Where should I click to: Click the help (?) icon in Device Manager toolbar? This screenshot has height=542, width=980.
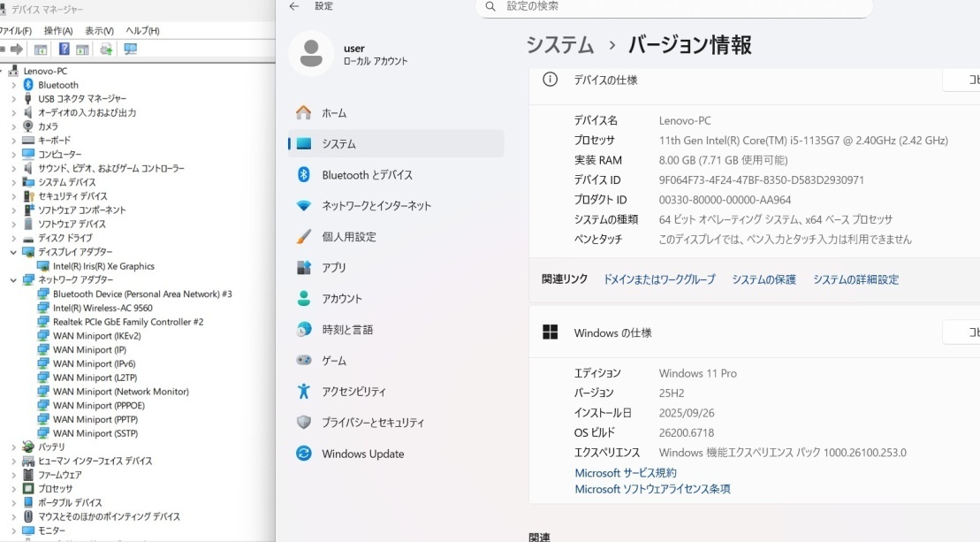click(x=65, y=49)
